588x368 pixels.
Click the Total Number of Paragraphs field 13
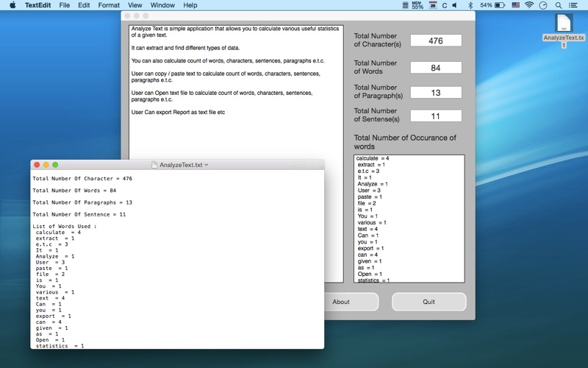pos(436,93)
